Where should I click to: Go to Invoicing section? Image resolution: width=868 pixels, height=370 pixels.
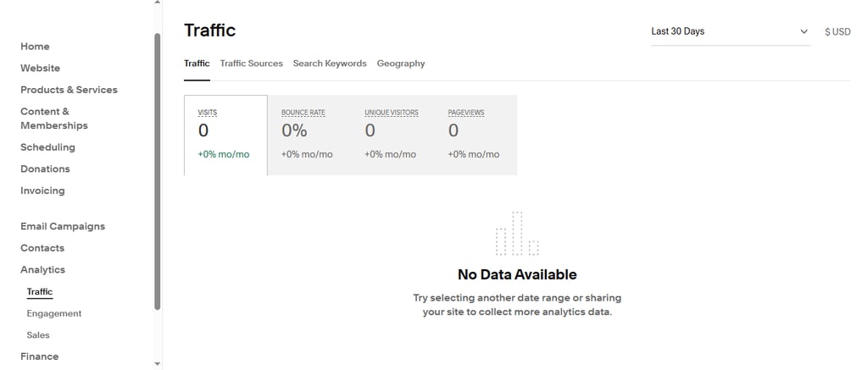coord(42,191)
